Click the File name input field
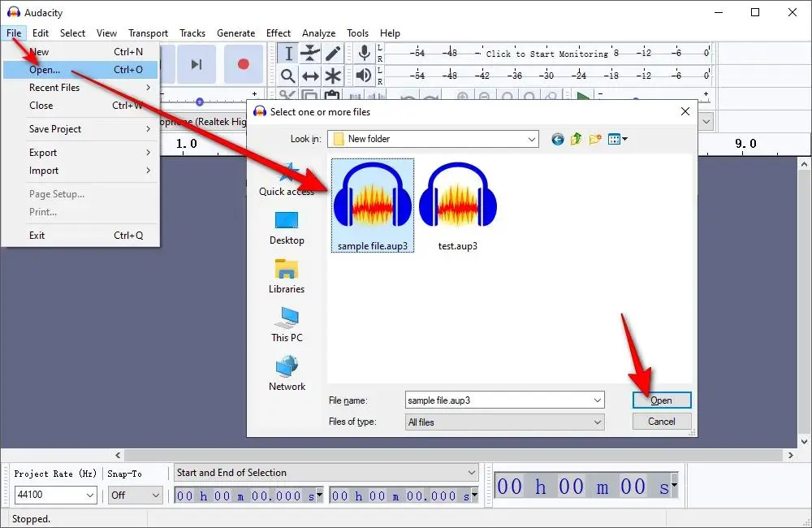This screenshot has width=812, height=528. pos(504,400)
